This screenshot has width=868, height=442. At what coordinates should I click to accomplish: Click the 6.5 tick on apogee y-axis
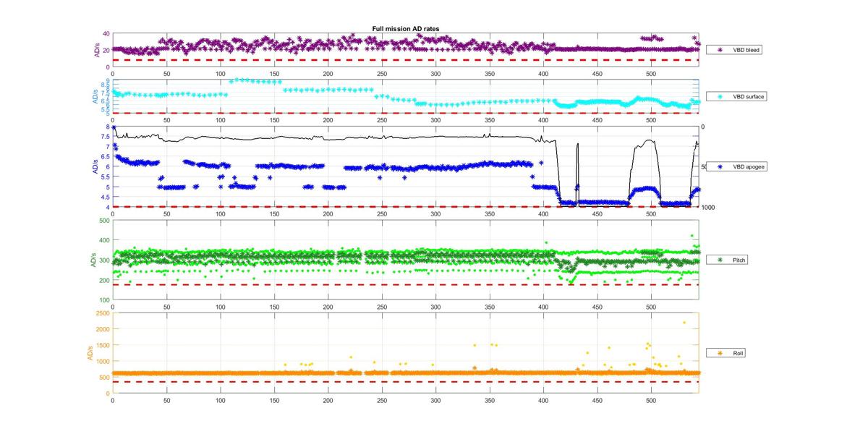106,157
